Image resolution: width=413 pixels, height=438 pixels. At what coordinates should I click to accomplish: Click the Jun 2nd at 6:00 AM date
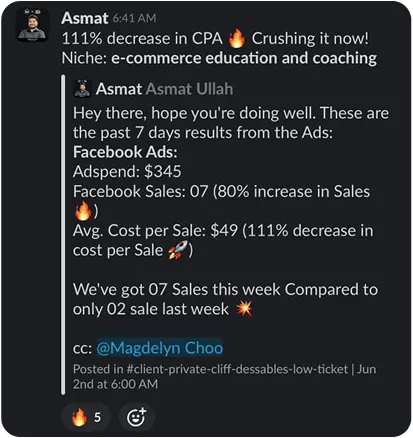(224, 377)
